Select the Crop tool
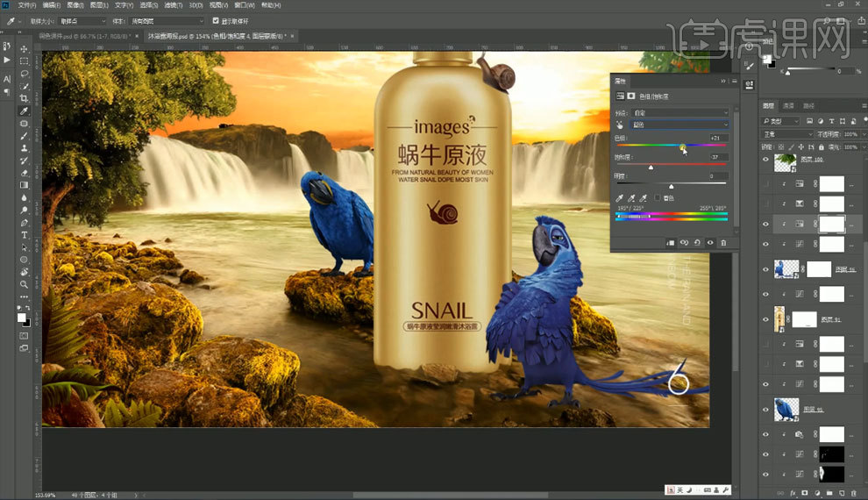 click(x=24, y=98)
